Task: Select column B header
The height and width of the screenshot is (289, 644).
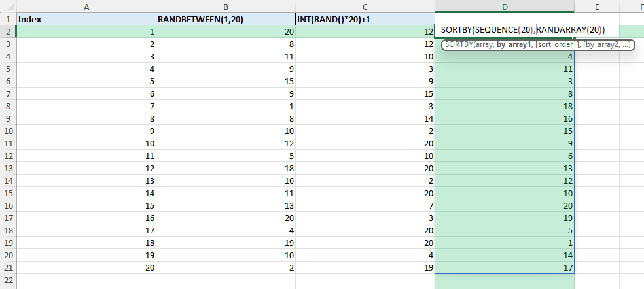Action: point(226,6)
